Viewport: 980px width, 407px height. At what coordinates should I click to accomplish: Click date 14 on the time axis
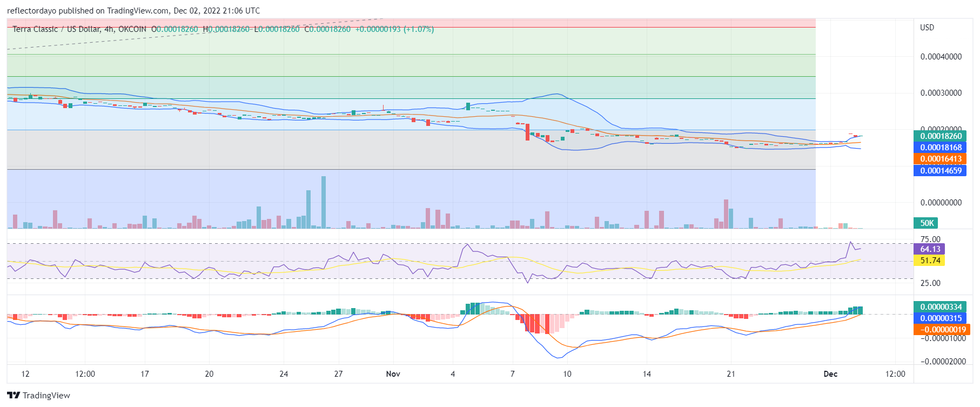click(x=647, y=374)
